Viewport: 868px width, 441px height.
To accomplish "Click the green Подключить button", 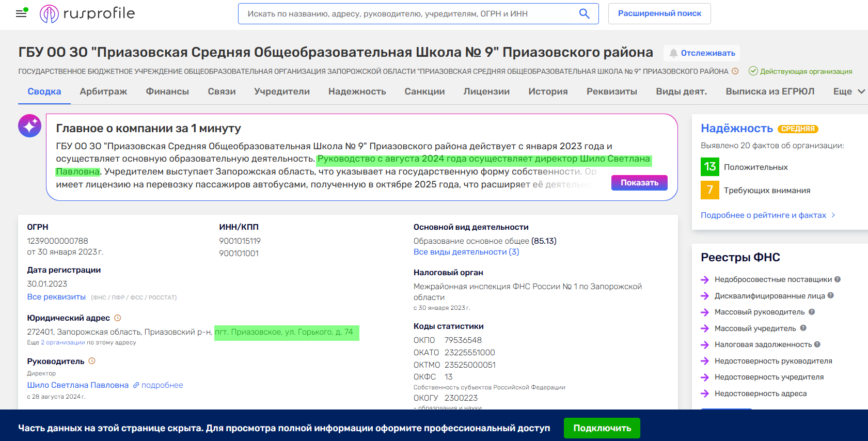I will coord(602,428).
